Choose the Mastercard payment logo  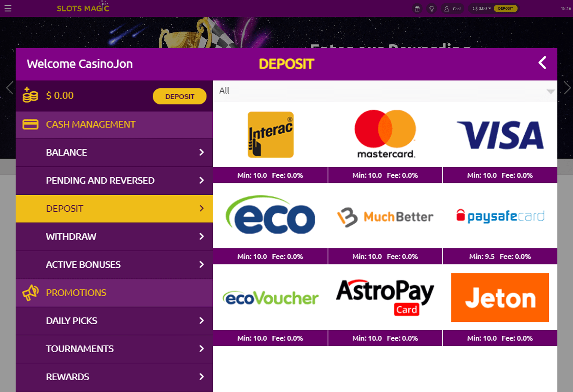385,134
